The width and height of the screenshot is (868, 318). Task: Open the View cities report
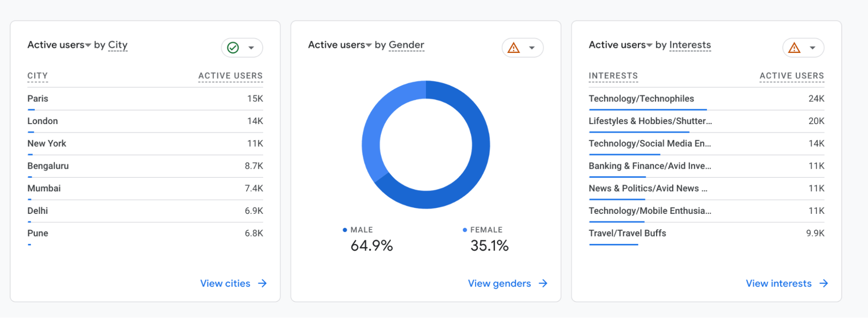(x=225, y=283)
